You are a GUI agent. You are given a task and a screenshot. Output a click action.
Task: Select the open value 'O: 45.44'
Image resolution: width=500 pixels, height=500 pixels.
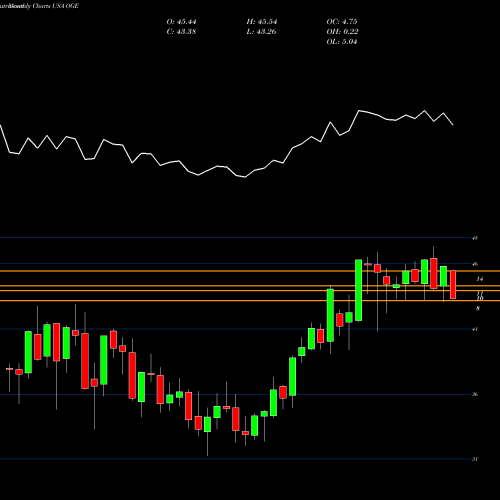[181, 22]
